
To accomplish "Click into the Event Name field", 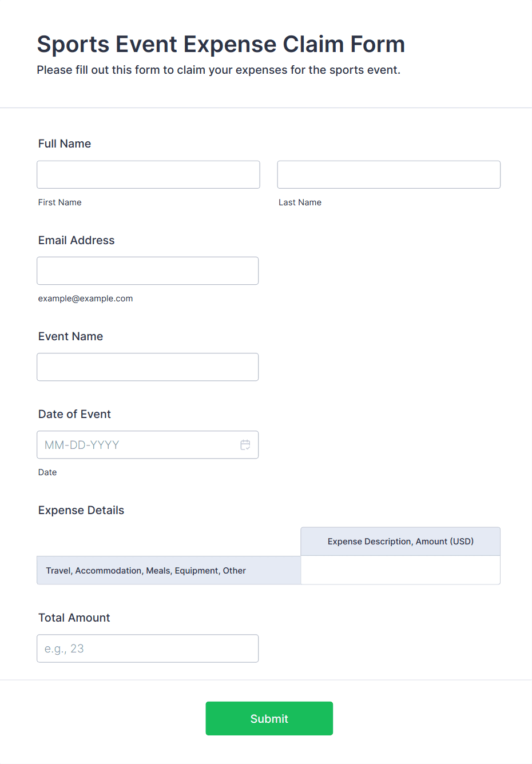I will [x=148, y=367].
